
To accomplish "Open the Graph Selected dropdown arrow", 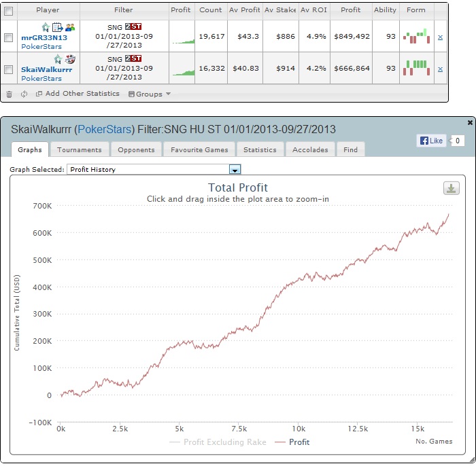I will click(x=235, y=169).
